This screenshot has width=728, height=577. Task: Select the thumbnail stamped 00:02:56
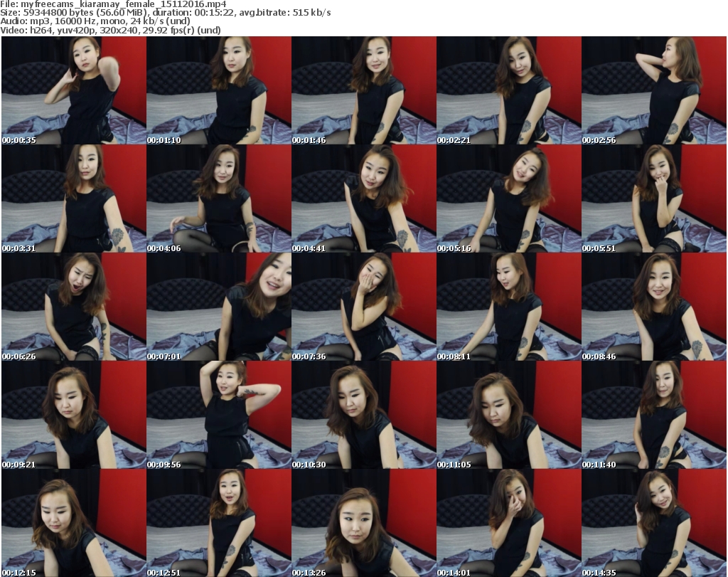pos(654,90)
